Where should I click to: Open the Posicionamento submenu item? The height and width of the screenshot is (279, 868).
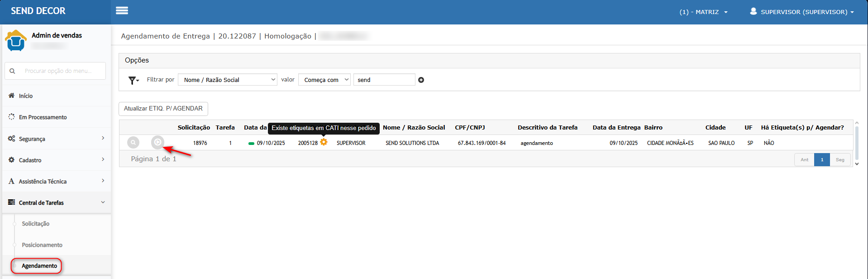tap(42, 245)
